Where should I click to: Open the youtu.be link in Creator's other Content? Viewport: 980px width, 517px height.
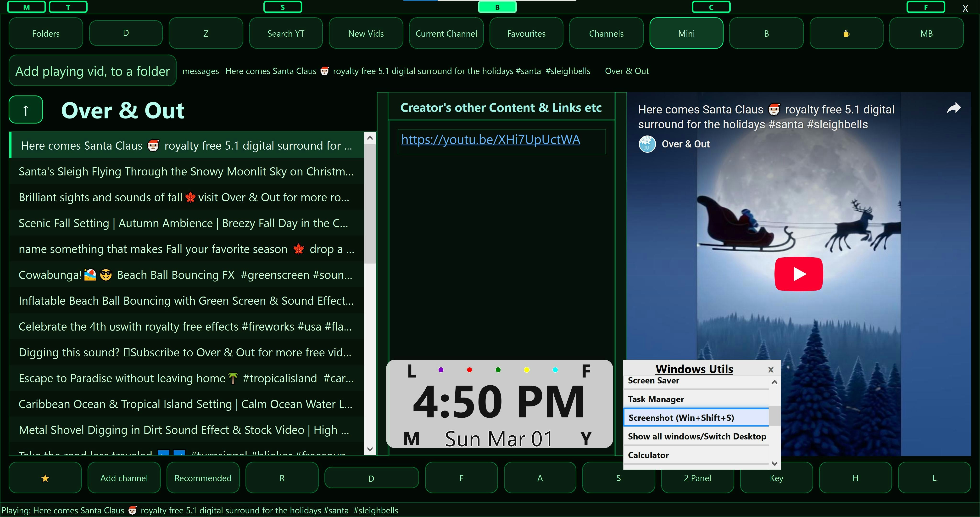click(491, 139)
